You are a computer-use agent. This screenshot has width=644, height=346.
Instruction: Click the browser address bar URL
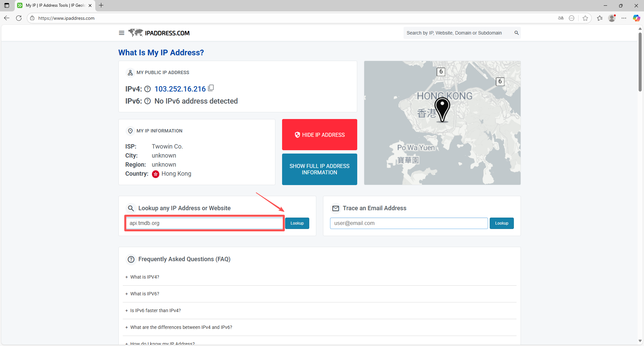(x=66, y=18)
